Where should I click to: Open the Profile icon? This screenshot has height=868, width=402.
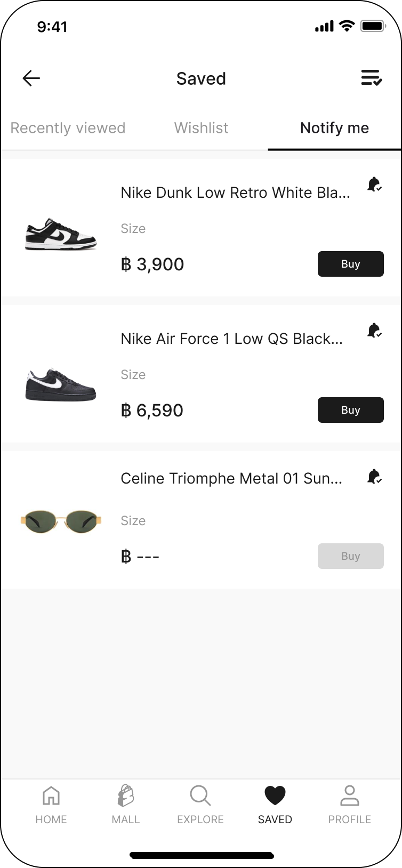click(x=350, y=796)
